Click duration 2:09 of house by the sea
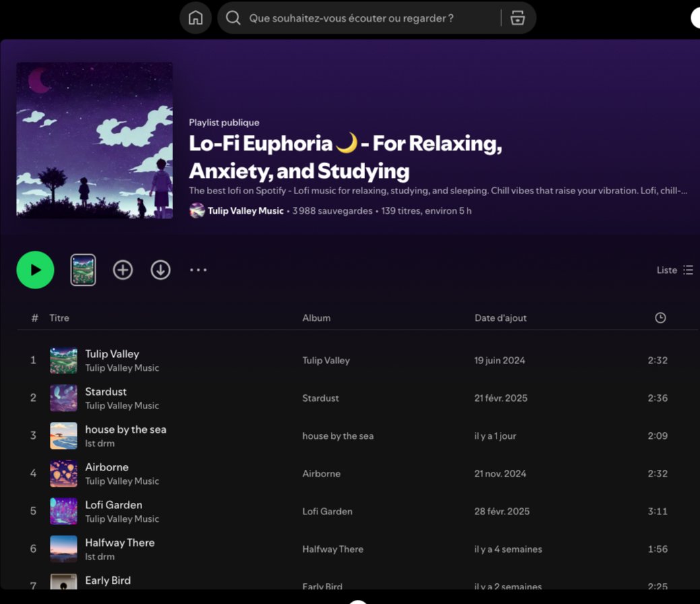This screenshot has width=700, height=604. click(658, 436)
